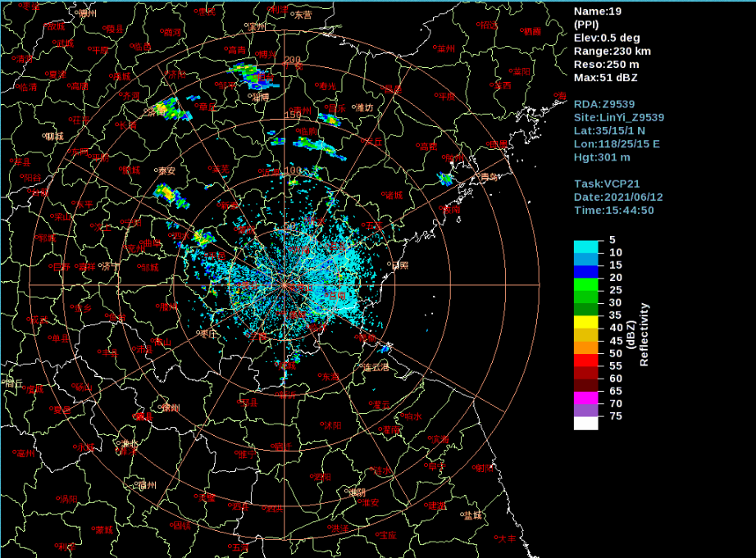Click the '150' range ring label
Viewport: 756px width, 558px height.
(293, 115)
